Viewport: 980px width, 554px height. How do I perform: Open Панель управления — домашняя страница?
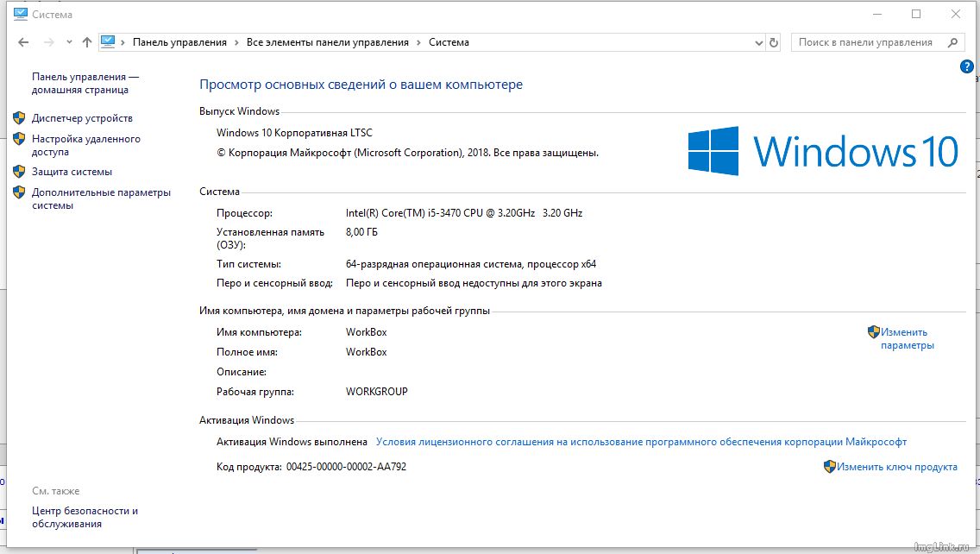[x=85, y=83]
